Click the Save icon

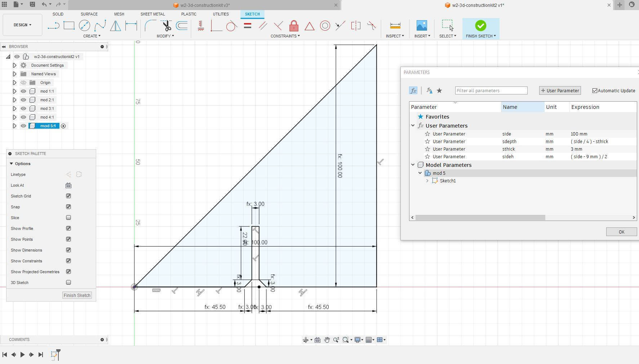32,4
